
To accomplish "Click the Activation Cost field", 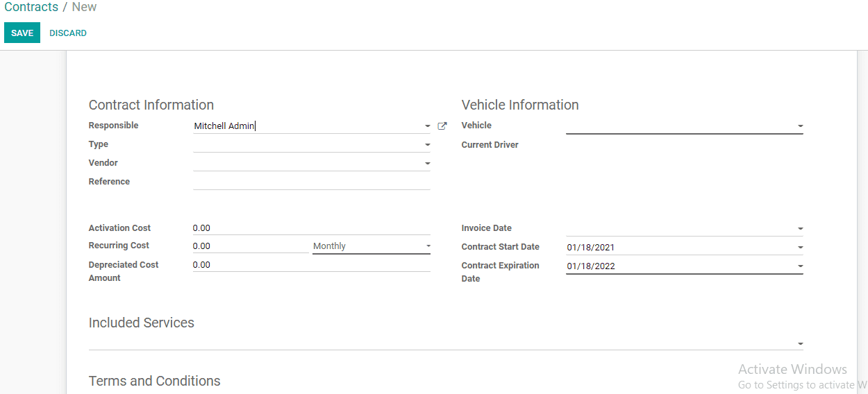I will point(312,228).
